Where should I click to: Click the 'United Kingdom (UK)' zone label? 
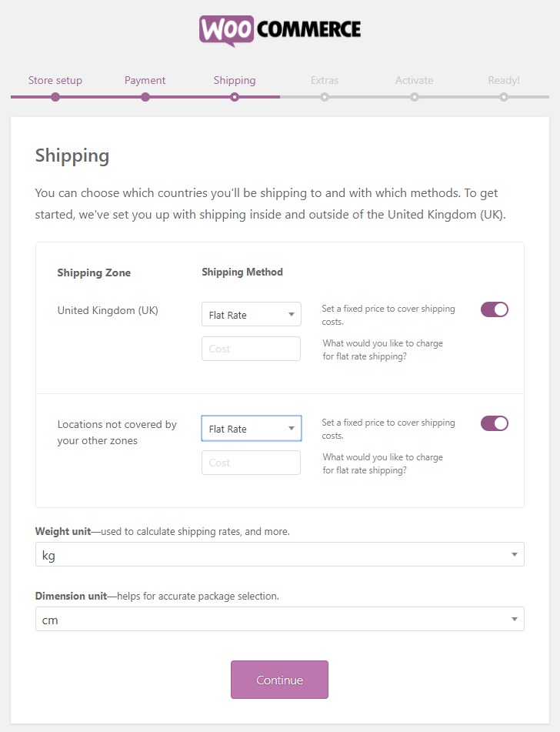(108, 310)
